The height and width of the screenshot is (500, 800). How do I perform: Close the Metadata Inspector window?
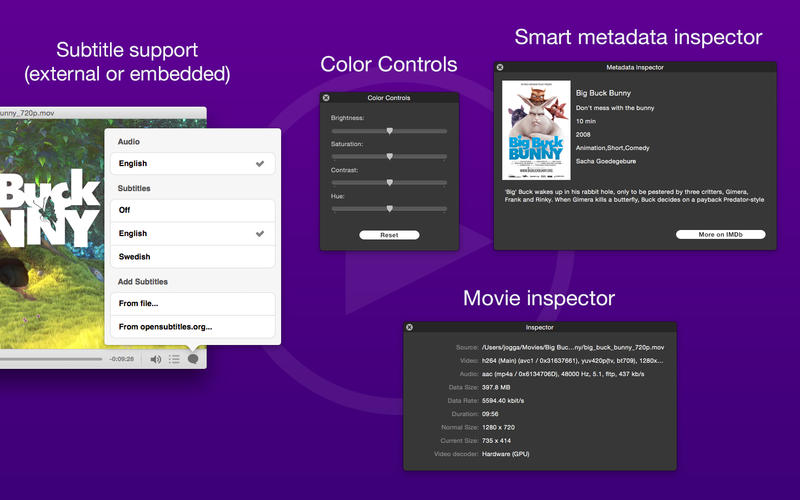click(500, 67)
